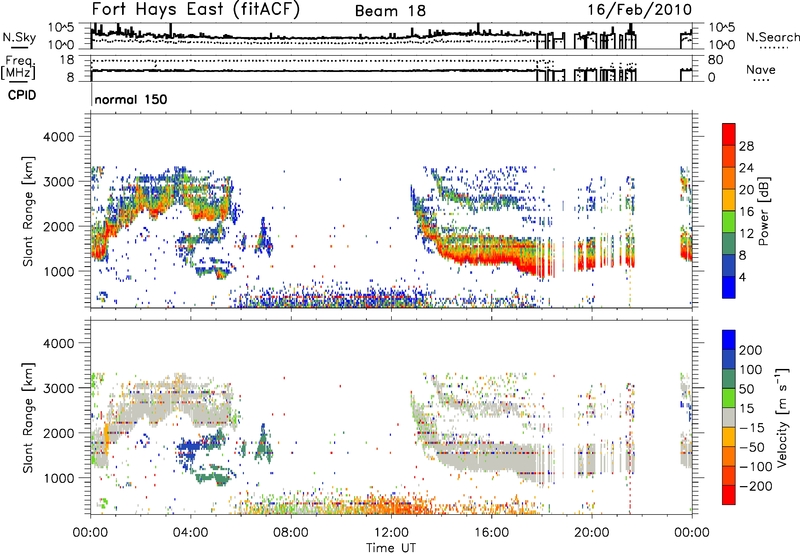800x554 pixels.
Task: Select the '-200' Velocity colorbar label
Action: 756,487
